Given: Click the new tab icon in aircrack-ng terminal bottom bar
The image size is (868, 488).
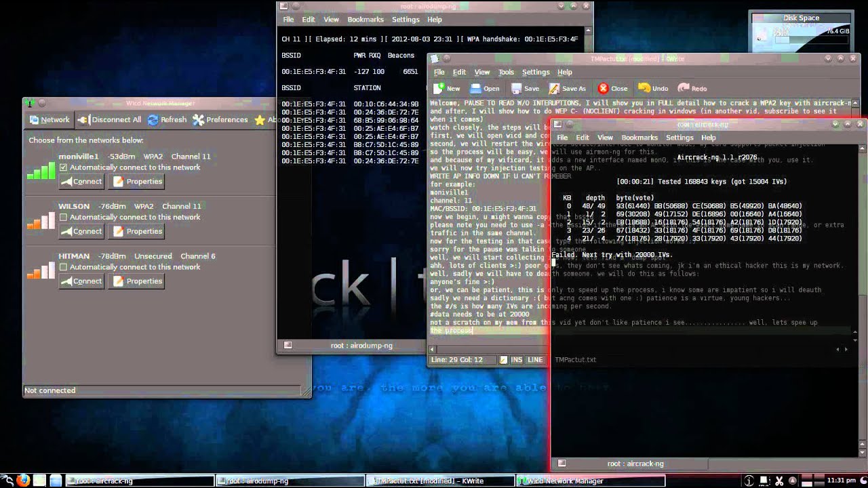Looking at the screenshot, I should click(x=561, y=464).
